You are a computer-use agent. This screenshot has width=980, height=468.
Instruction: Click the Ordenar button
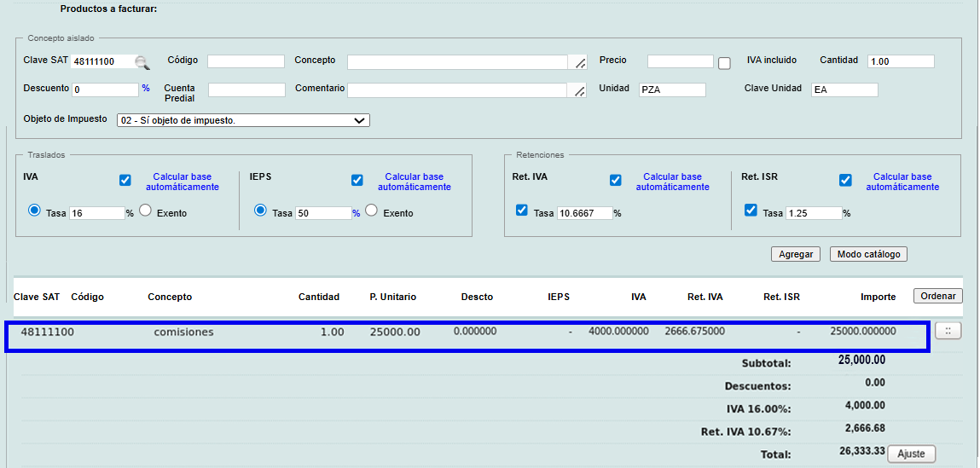pos(937,296)
